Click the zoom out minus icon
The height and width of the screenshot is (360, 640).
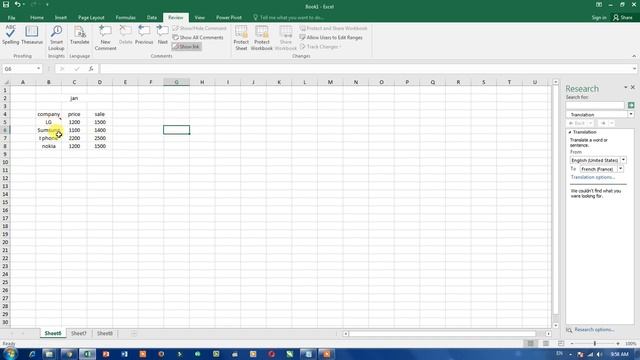tap(571, 344)
